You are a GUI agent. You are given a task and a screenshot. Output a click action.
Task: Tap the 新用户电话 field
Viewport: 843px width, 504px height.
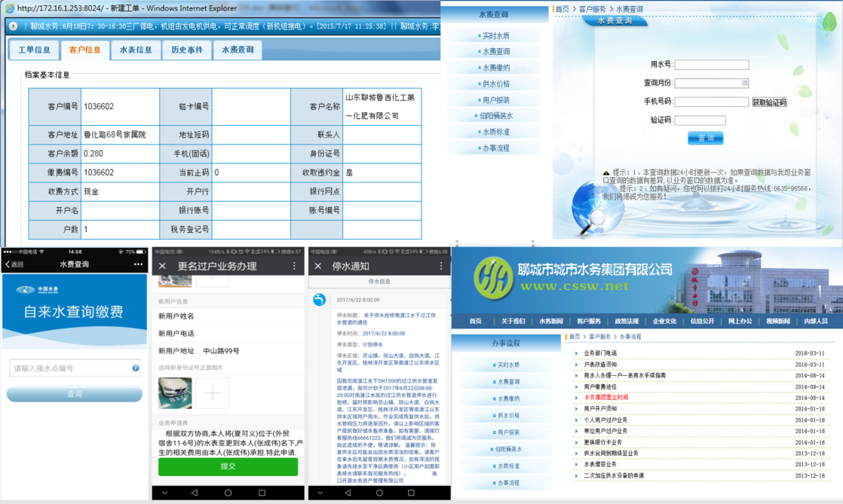coord(228,334)
